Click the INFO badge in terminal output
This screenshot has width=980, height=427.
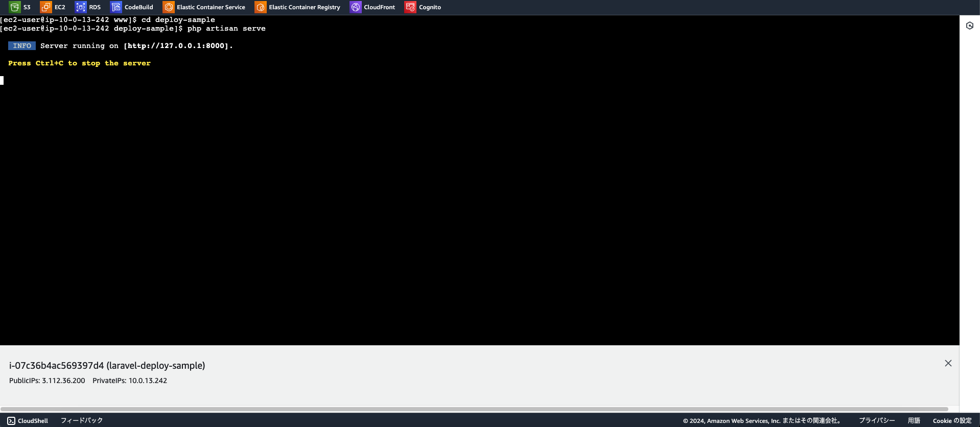coord(22,46)
